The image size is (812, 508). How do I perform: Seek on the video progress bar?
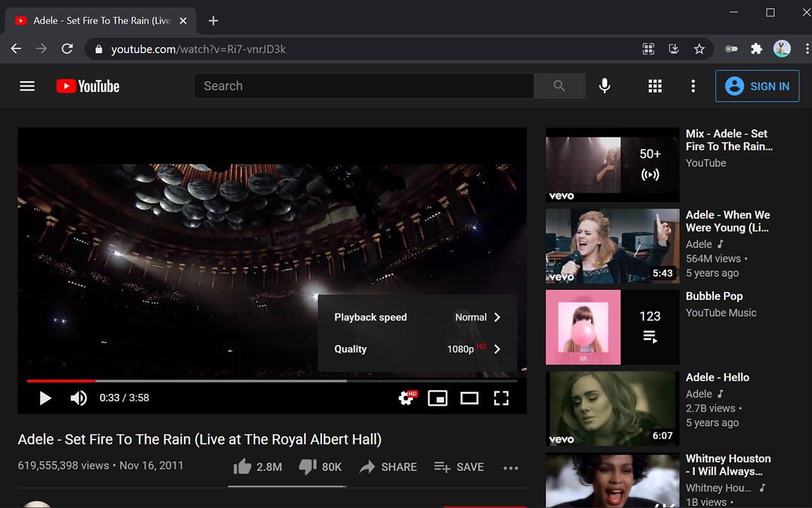[x=272, y=381]
